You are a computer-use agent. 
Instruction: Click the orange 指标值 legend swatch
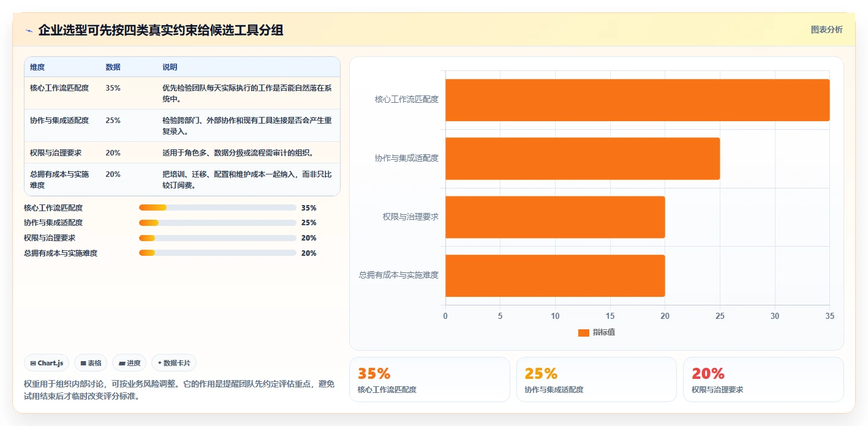[584, 332]
